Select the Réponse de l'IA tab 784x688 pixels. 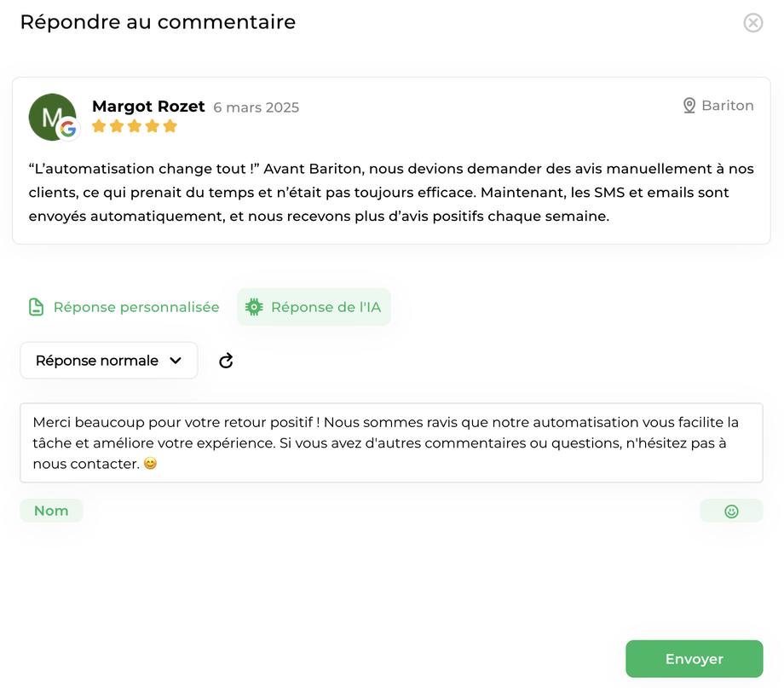[326, 307]
